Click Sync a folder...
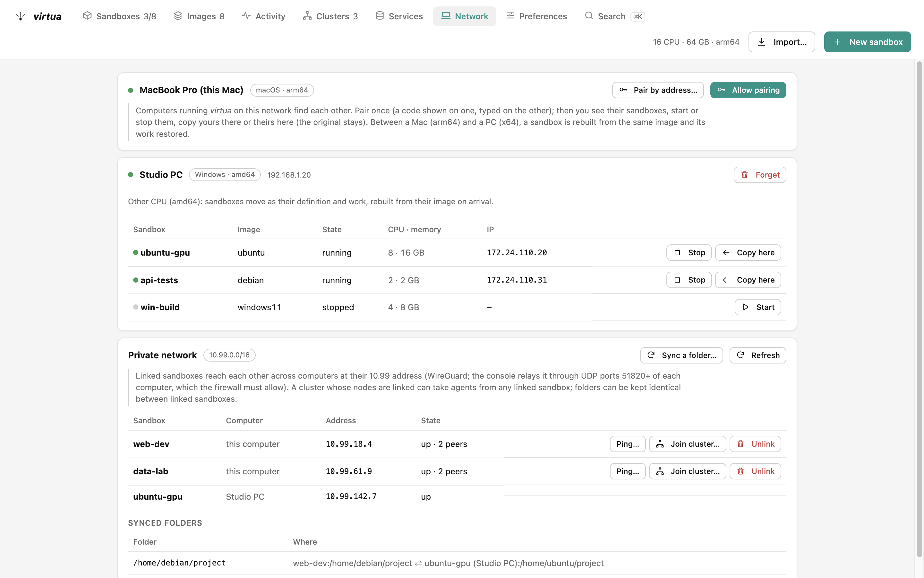Viewport: 924px width, 578px height. click(x=681, y=355)
